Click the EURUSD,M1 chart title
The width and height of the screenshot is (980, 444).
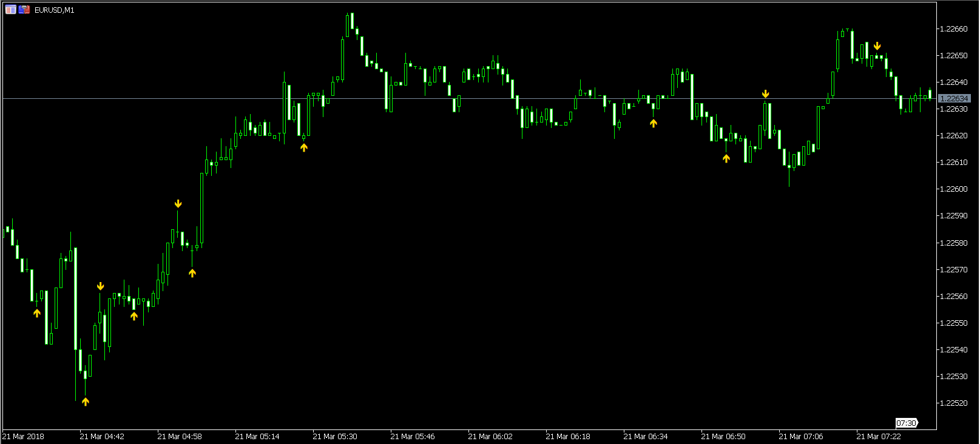[55, 10]
